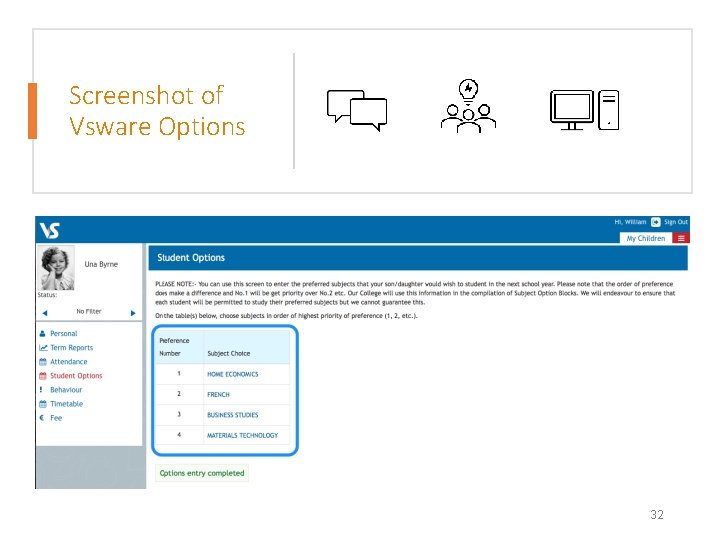The image size is (720, 540).
Task: Go to previous filter with left arrow
Action: 45,313
